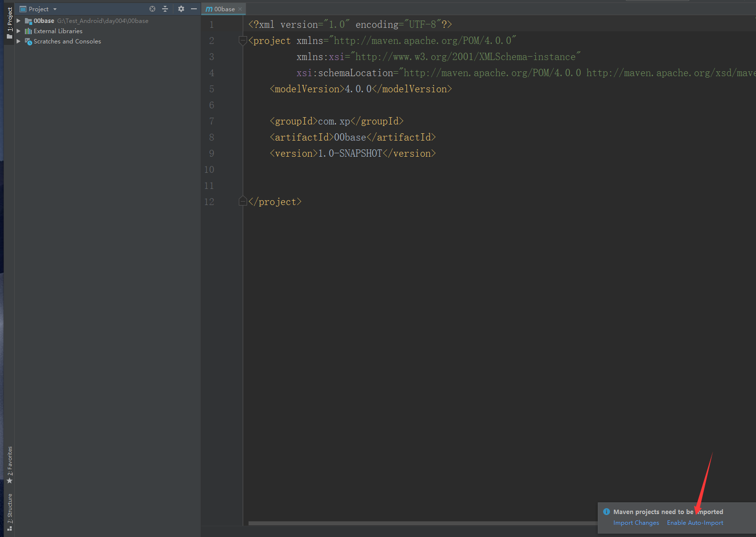Image resolution: width=756 pixels, height=537 pixels.
Task: Close the 00base editor tab
Action: pyautogui.click(x=240, y=9)
